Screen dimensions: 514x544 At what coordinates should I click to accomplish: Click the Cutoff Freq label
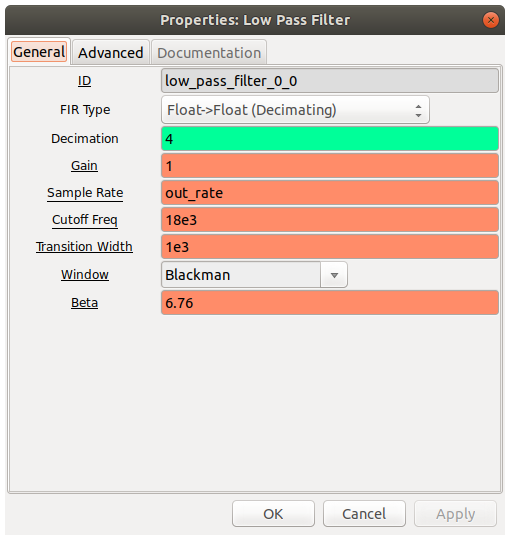tap(85, 221)
